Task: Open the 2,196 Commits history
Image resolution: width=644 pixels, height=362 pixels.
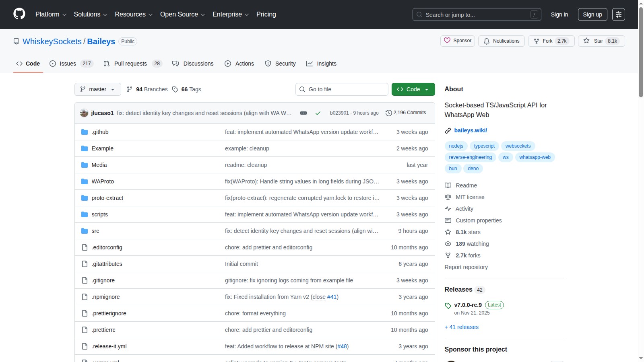Action: coord(406,113)
